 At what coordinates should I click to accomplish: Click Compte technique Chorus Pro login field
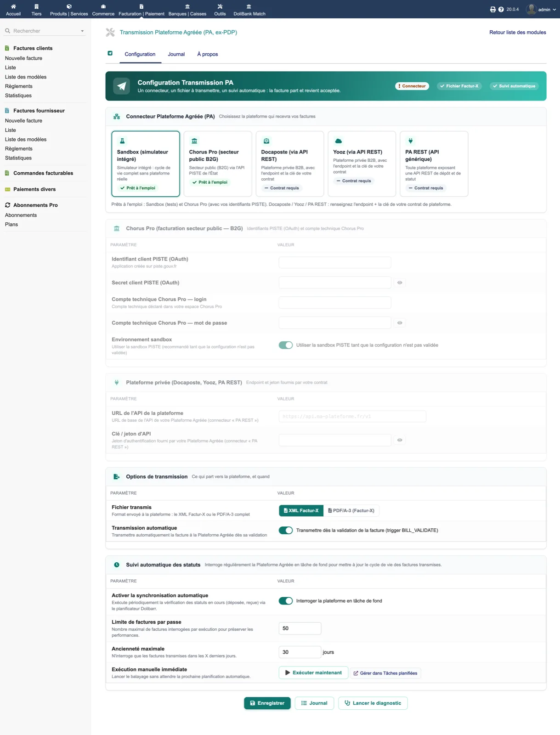pyautogui.click(x=335, y=302)
